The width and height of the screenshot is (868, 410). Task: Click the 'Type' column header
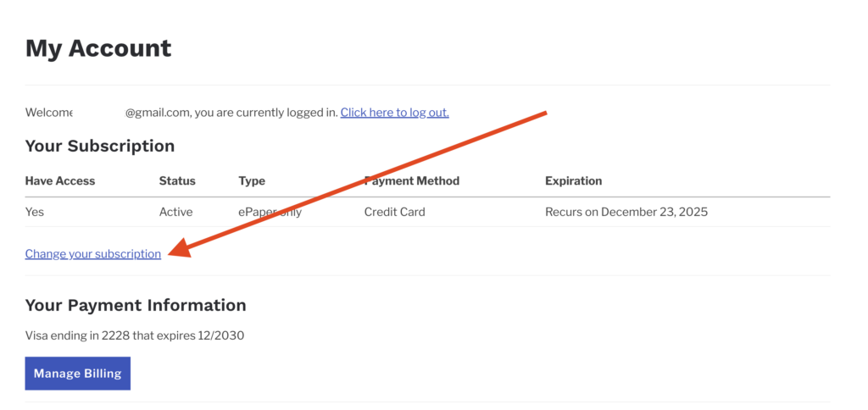(252, 181)
